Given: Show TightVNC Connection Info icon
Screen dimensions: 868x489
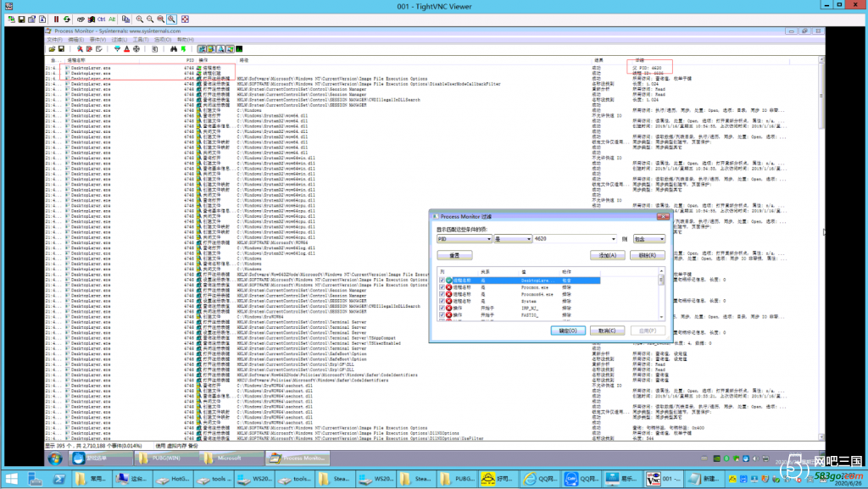Looking at the screenshot, I should [x=42, y=19].
